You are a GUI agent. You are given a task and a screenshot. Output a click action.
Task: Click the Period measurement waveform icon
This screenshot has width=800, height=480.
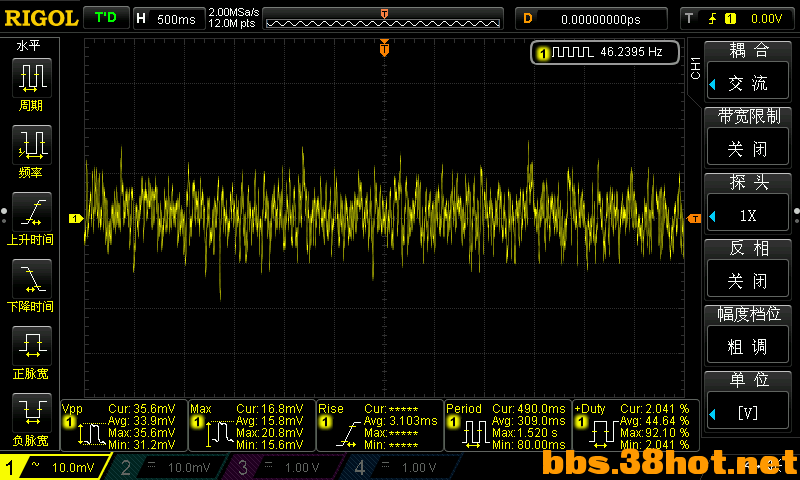point(476,433)
